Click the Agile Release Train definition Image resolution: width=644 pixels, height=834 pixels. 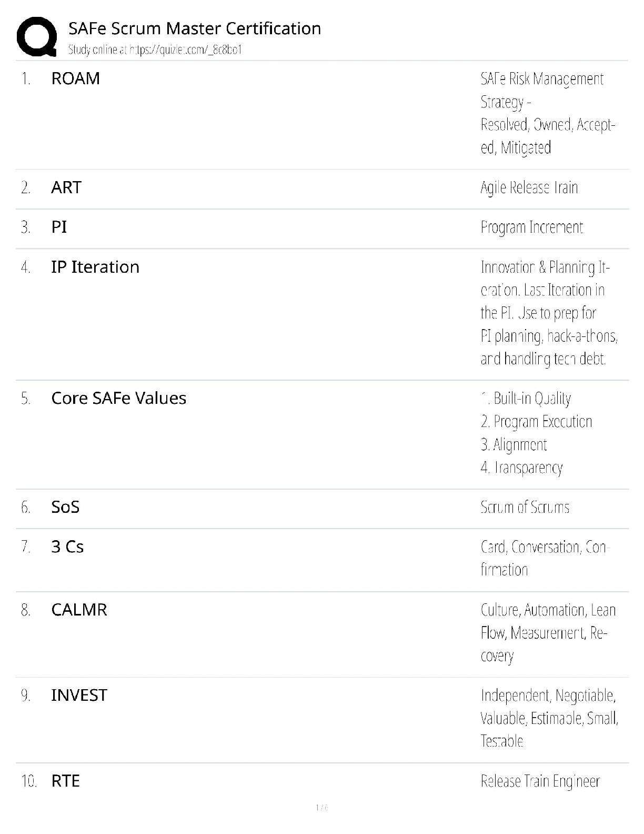tap(529, 187)
